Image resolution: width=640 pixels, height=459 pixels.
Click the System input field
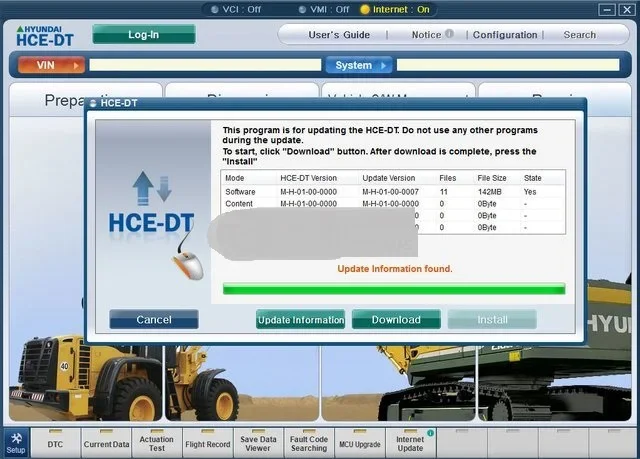[x=508, y=65]
